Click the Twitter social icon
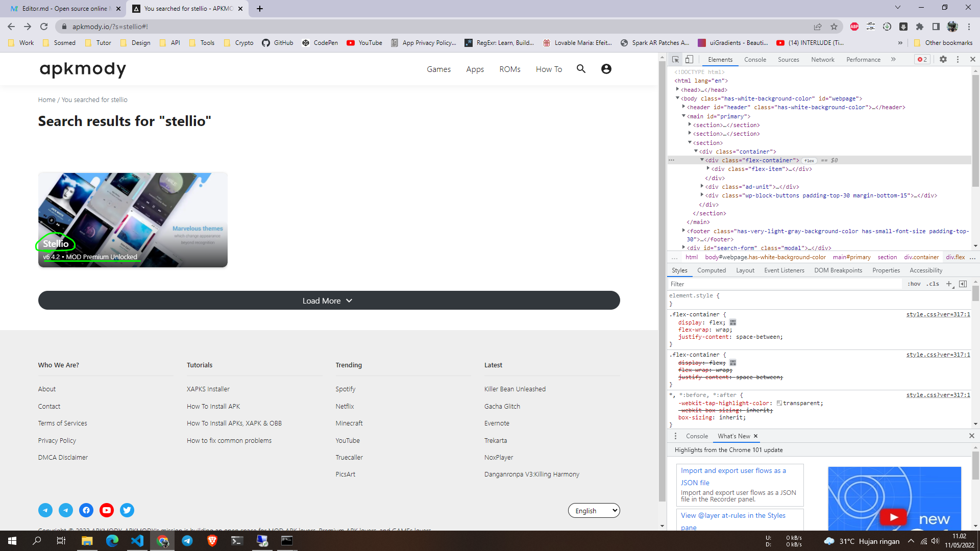This screenshot has width=980, height=551. pos(127,510)
